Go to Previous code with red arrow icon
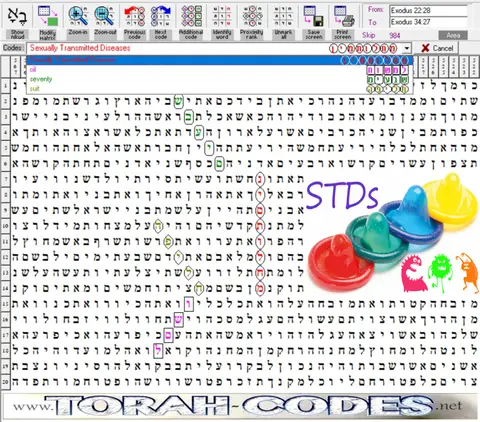Screen dimensions: 480x422 [x=134, y=16]
